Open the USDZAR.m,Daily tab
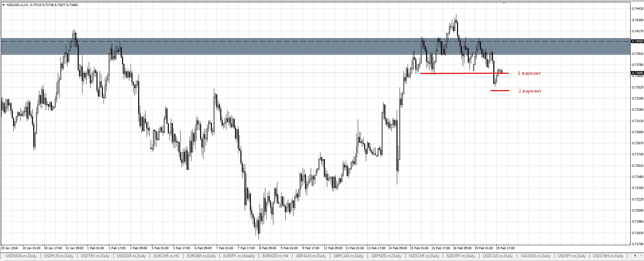644x261 pixels. pyautogui.click(x=131, y=256)
